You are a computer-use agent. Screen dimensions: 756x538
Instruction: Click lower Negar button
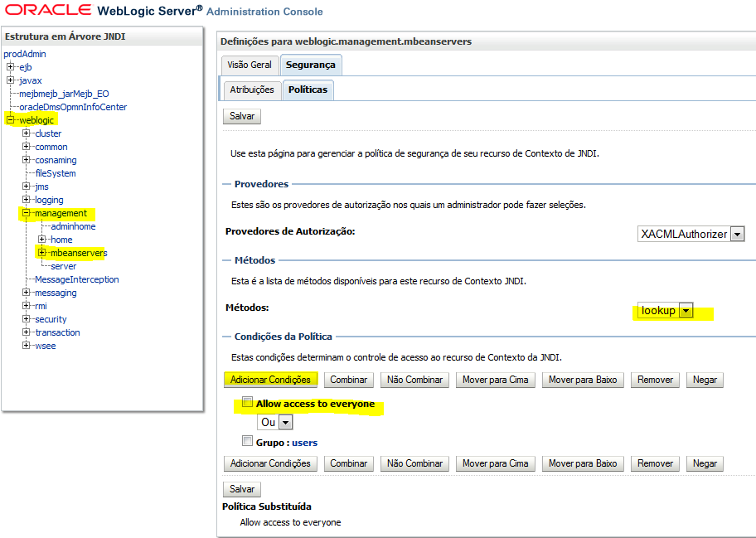[x=705, y=463]
